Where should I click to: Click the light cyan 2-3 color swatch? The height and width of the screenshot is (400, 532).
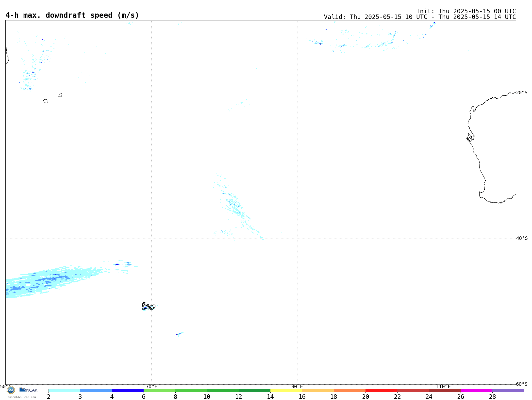64,390
